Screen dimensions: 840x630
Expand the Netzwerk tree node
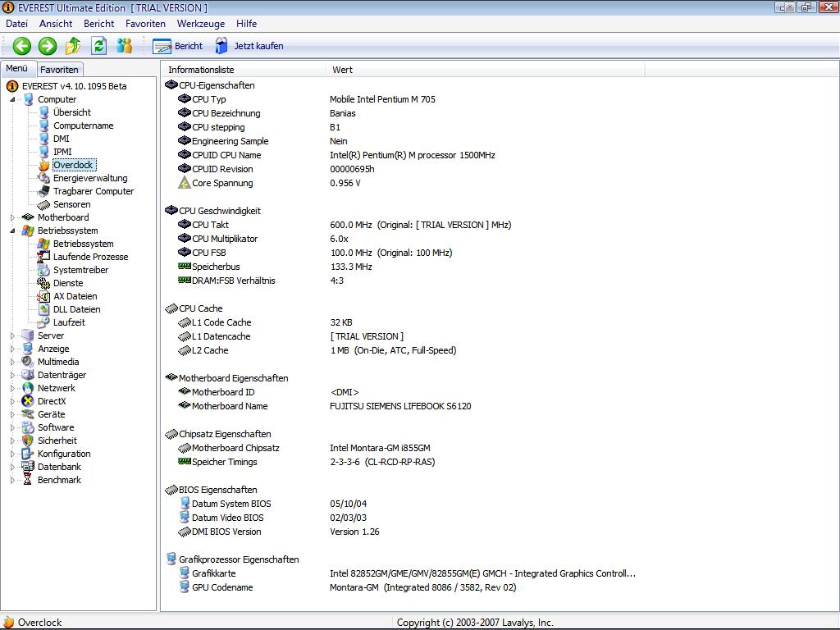(x=12, y=388)
